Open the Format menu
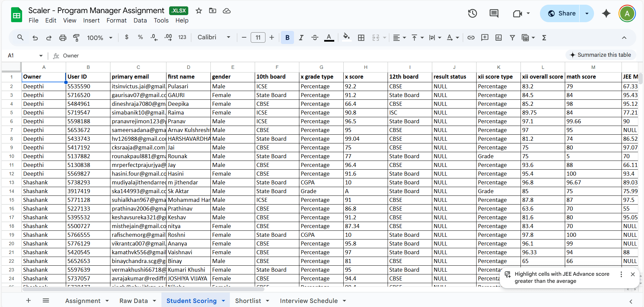Image resolution: width=644 pixels, height=307 pixels. point(116,20)
